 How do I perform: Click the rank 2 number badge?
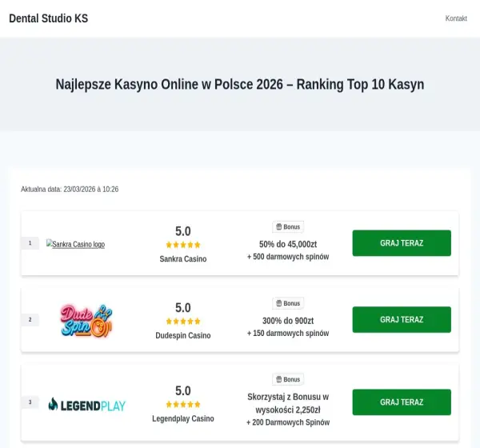tap(30, 320)
